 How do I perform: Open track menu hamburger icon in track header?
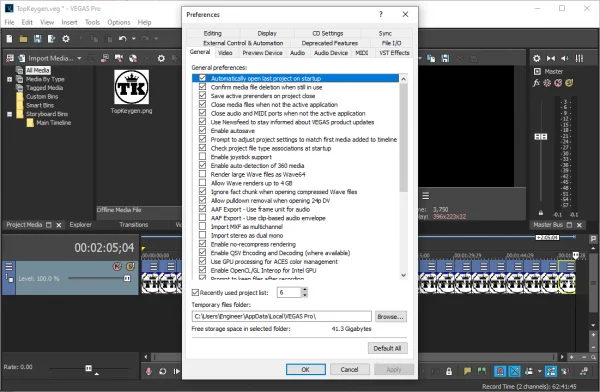pyautogui.click(x=9, y=266)
